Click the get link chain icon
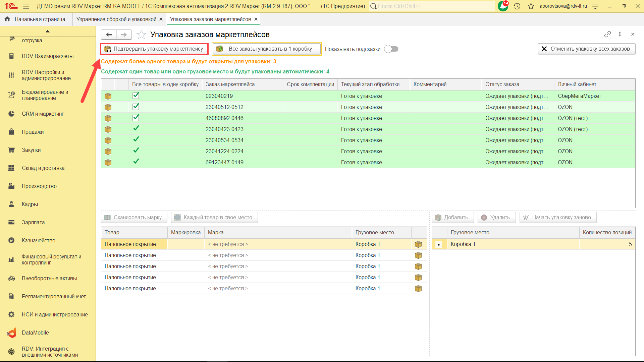 607,34
